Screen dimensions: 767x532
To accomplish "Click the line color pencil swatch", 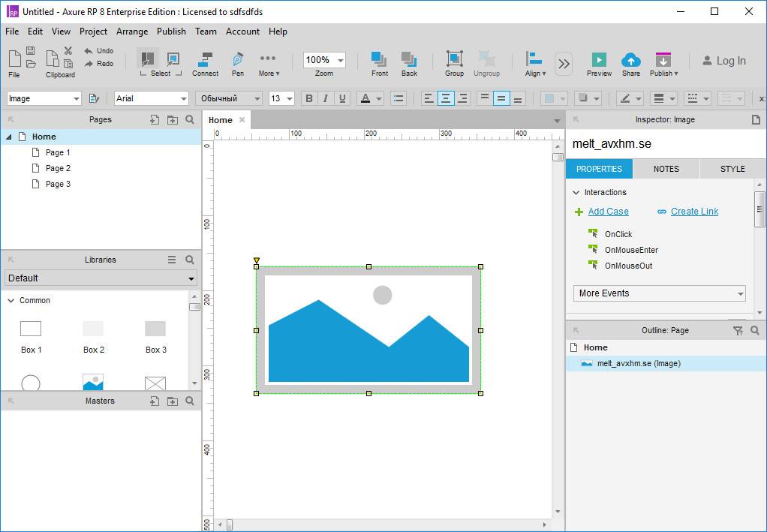I will (624, 98).
